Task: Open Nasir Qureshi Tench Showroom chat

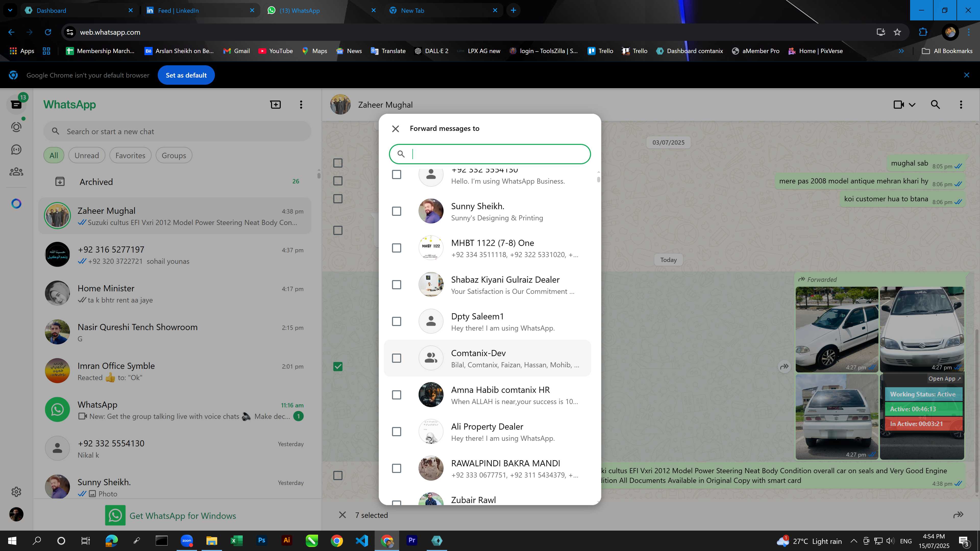Action: (175, 332)
